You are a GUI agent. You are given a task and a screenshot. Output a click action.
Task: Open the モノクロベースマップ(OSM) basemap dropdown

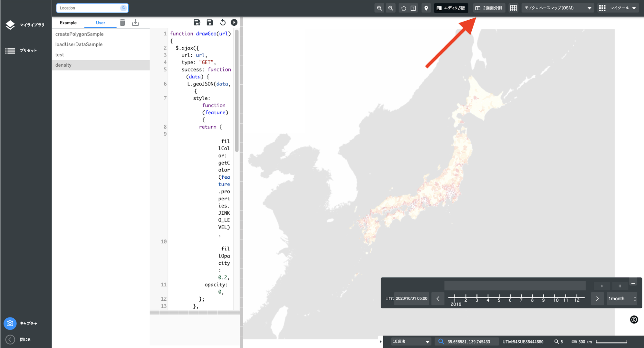pyautogui.click(x=558, y=8)
